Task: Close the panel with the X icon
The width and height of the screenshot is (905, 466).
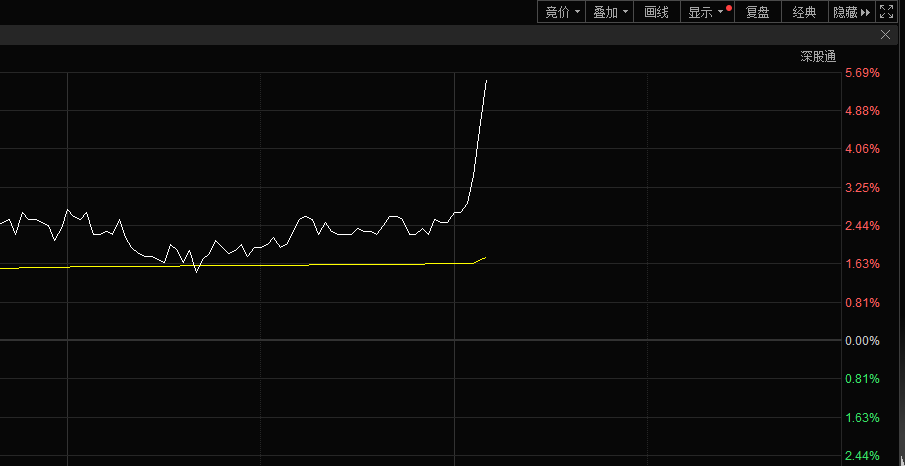Action: [x=885, y=34]
